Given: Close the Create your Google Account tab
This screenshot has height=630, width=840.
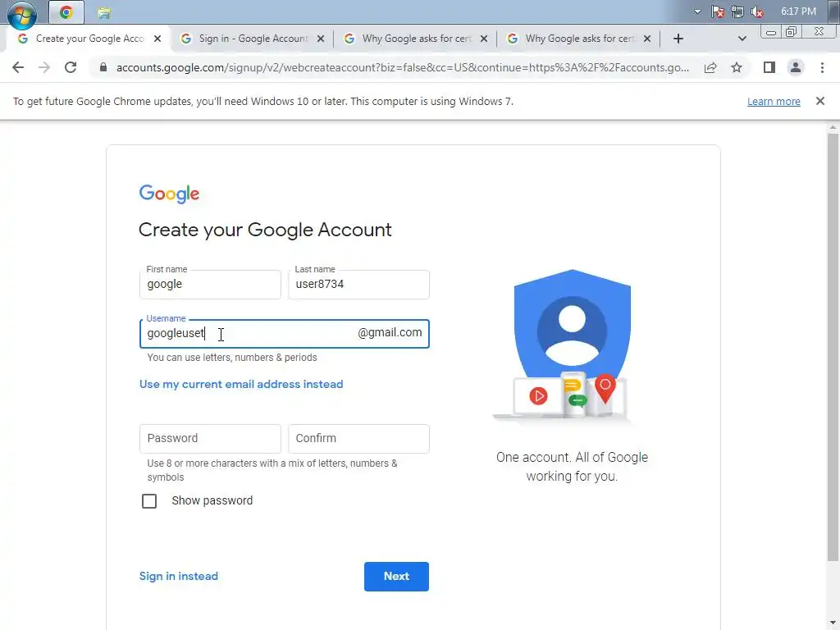Looking at the screenshot, I should 157,39.
